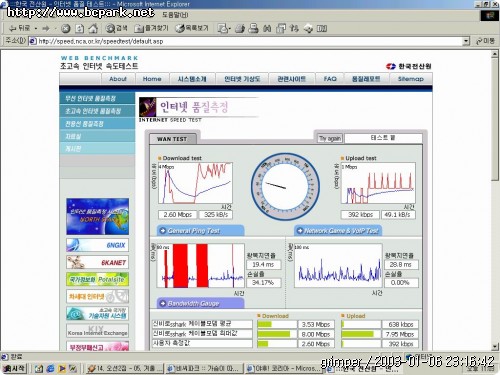Stop page loading with the Stop icon

(66, 28)
